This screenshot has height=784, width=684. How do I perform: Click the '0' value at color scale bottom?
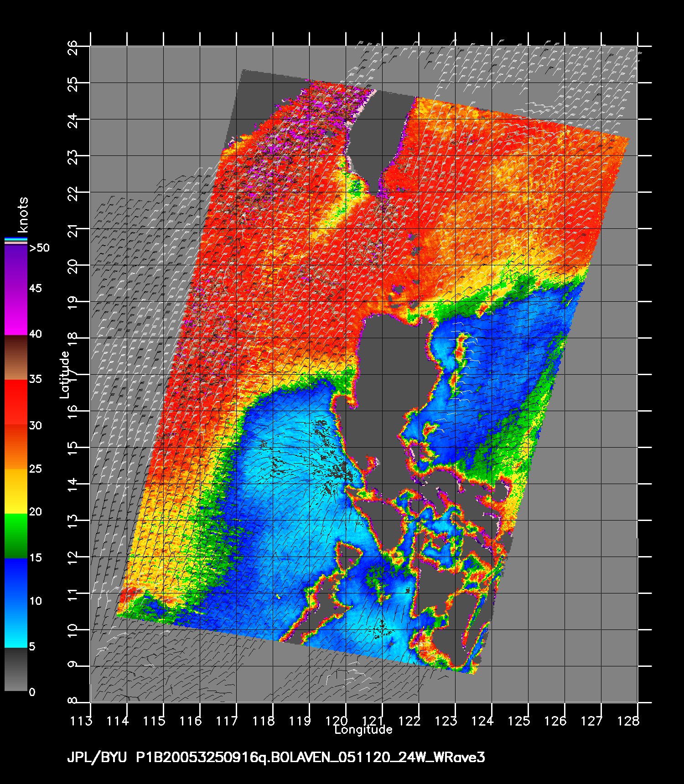pyautogui.click(x=32, y=692)
